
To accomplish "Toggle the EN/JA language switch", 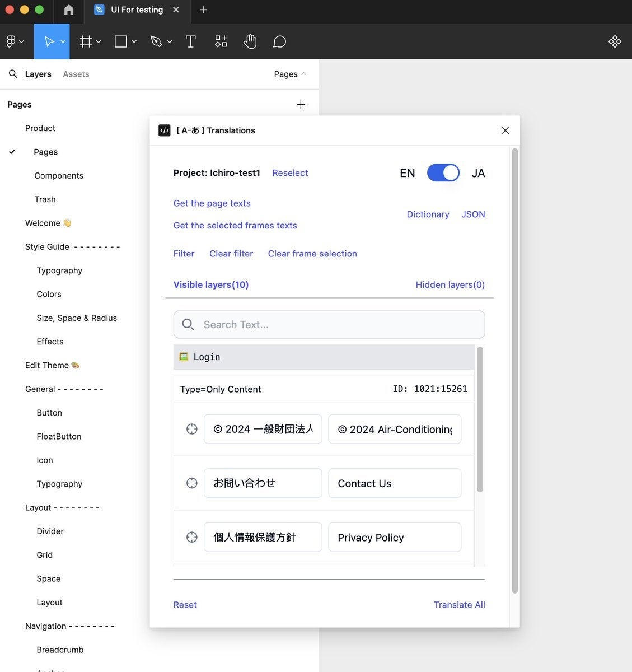I will tap(443, 173).
